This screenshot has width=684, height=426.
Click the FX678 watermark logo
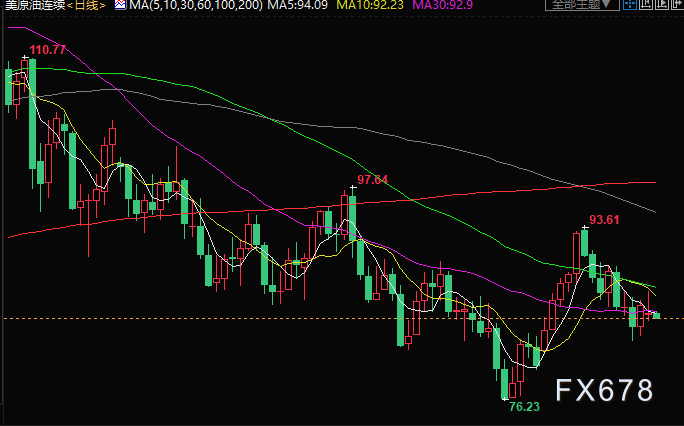click(x=605, y=389)
